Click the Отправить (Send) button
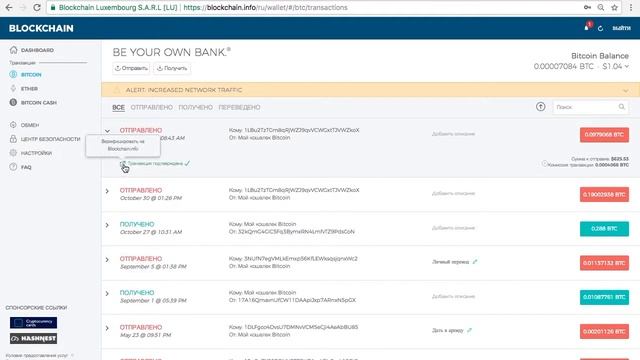640x360 pixels. (x=131, y=68)
